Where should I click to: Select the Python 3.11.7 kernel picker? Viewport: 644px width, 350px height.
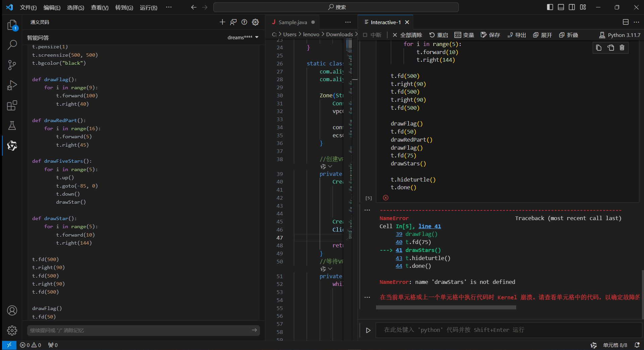pos(620,35)
